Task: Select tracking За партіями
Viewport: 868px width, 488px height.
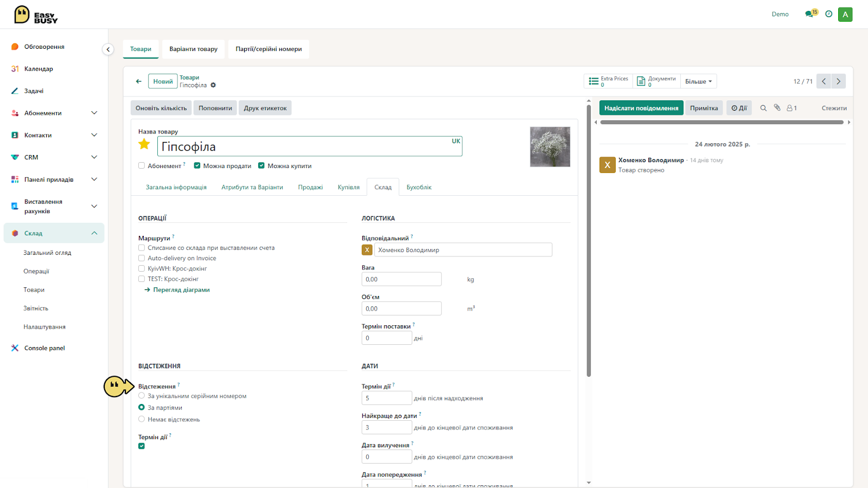Action: (142, 407)
